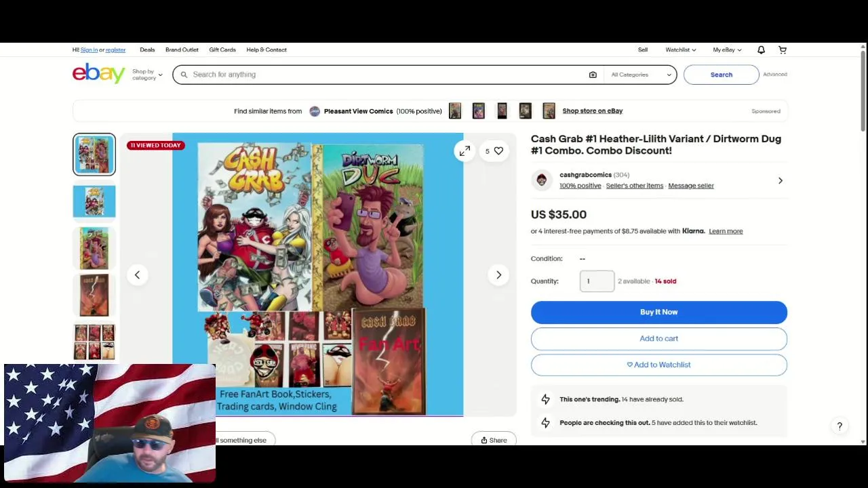The height and width of the screenshot is (488, 868).
Task: Expand the My eBay dropdown
Action: (x=727, y=49)
